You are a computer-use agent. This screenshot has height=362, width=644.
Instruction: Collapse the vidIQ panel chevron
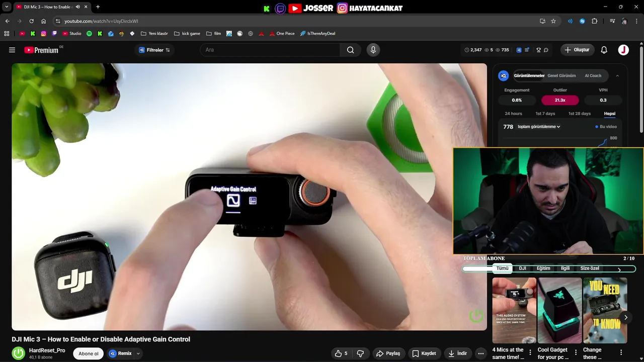pyautogui.click(x=617, y=76)
